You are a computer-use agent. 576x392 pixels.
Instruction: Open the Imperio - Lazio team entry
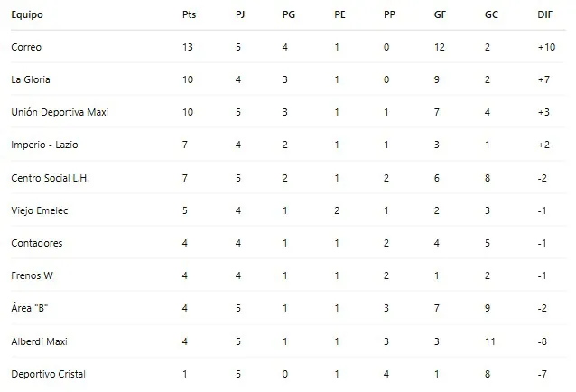[x=43, y=145]
